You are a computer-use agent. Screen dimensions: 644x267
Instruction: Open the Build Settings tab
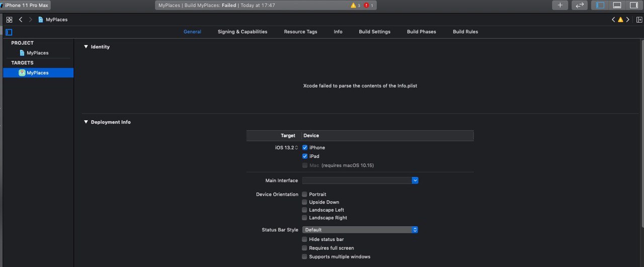tap(374, 32)
